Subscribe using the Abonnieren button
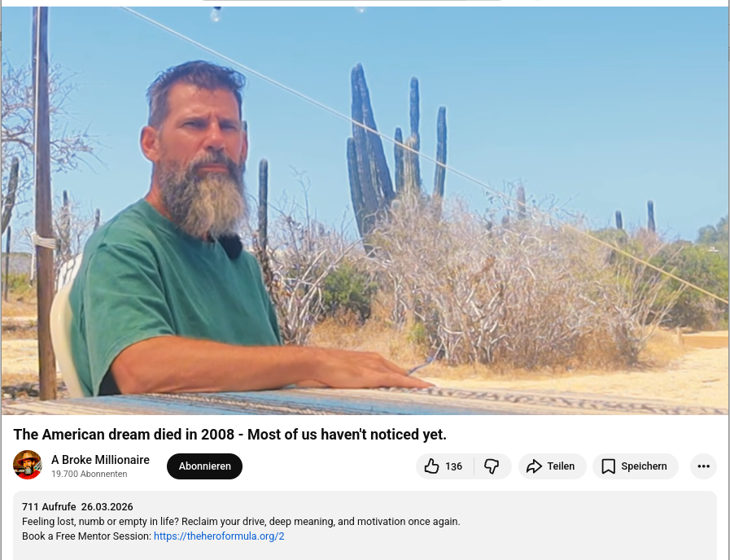The image size is (730, 560). coord(204,466)
